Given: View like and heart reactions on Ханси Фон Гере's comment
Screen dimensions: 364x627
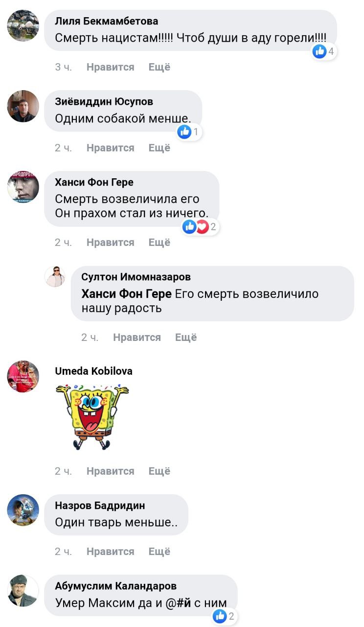Looking at the screenshot, I should click(200, 226).
